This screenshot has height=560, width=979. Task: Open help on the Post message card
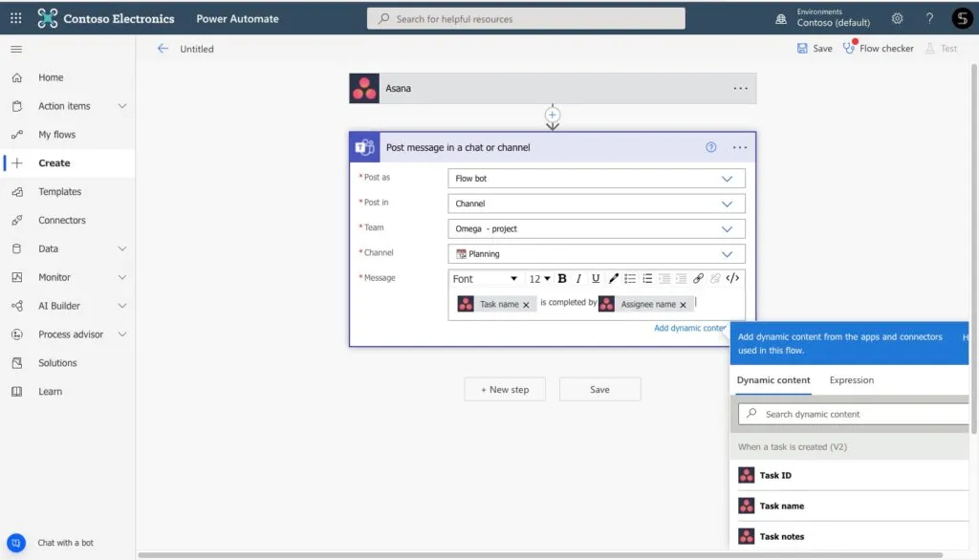click(x=710, y=147)
